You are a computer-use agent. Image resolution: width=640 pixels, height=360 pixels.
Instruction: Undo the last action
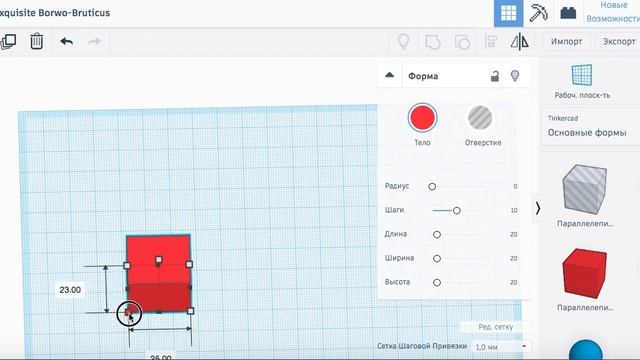[67, 41]
